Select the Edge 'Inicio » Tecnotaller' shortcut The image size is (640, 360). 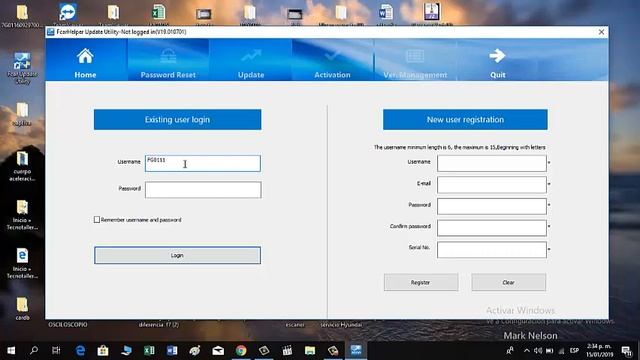tap(22, 263)
